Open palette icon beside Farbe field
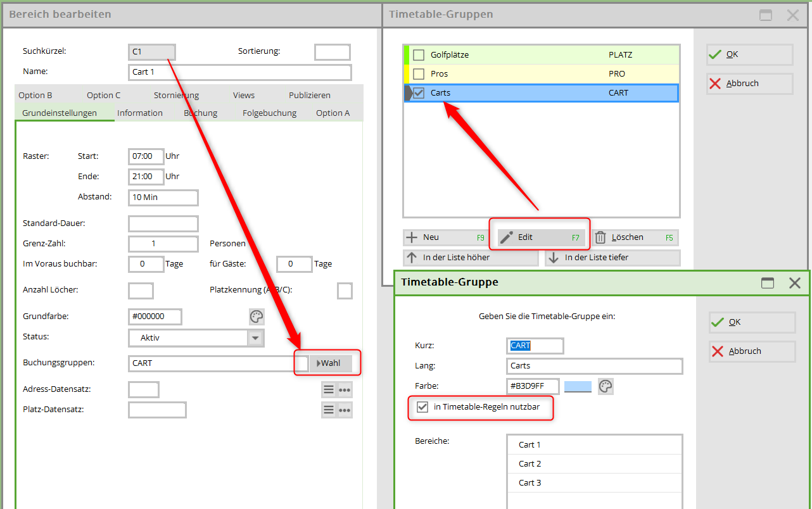The width and height of the screenshot is (812, 509). [x=606, y=386]
